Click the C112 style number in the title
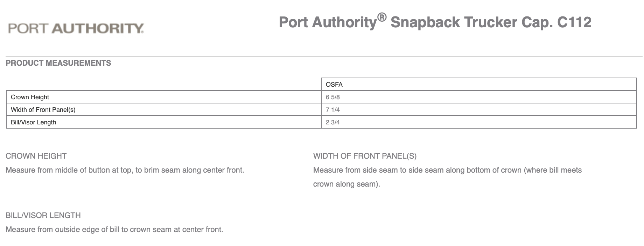 click(x=574, y=22)
